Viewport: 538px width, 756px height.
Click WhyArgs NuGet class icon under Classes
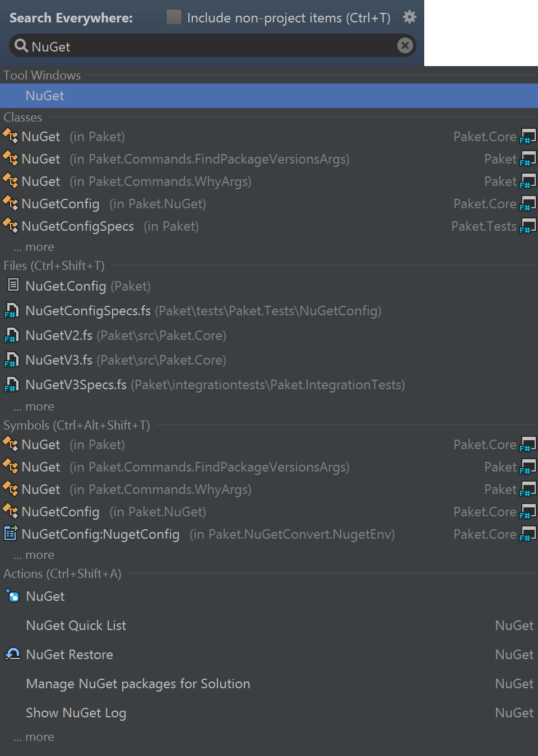[x=11, y=181]
